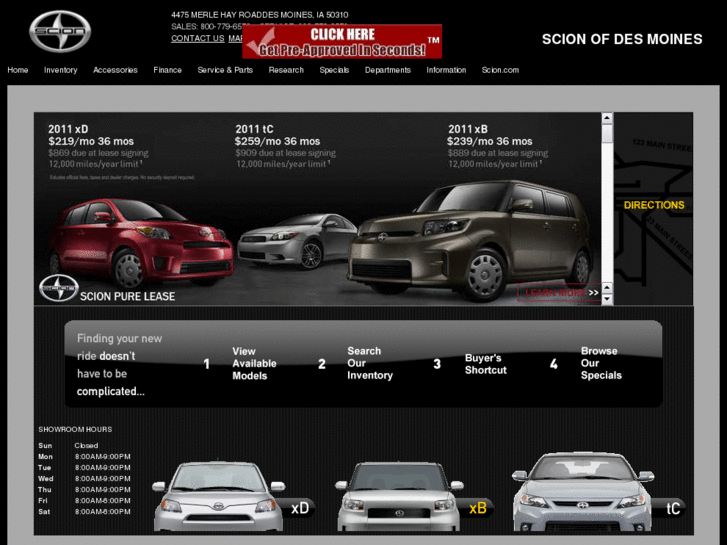Open the Finance menu
The height and width of the screenshot is (545, 727).
167,70
